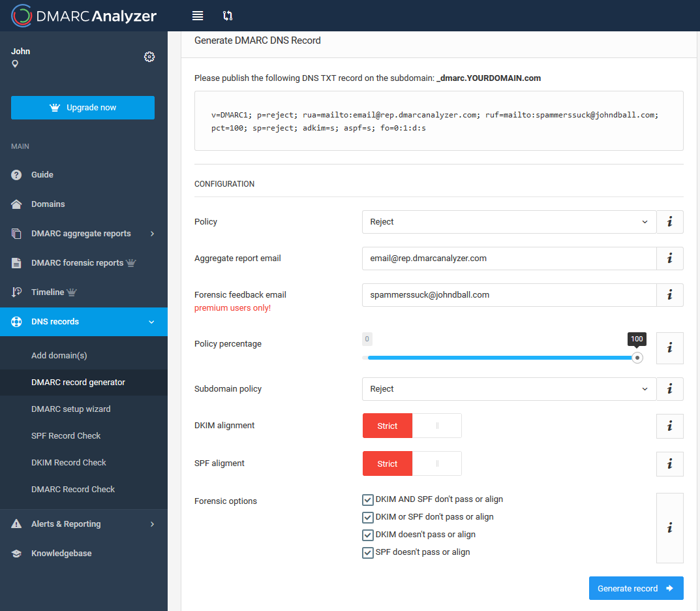This screenshot has height=611, width=700.
Task: Show info for Subdomain policy
Action: point(669,389)
